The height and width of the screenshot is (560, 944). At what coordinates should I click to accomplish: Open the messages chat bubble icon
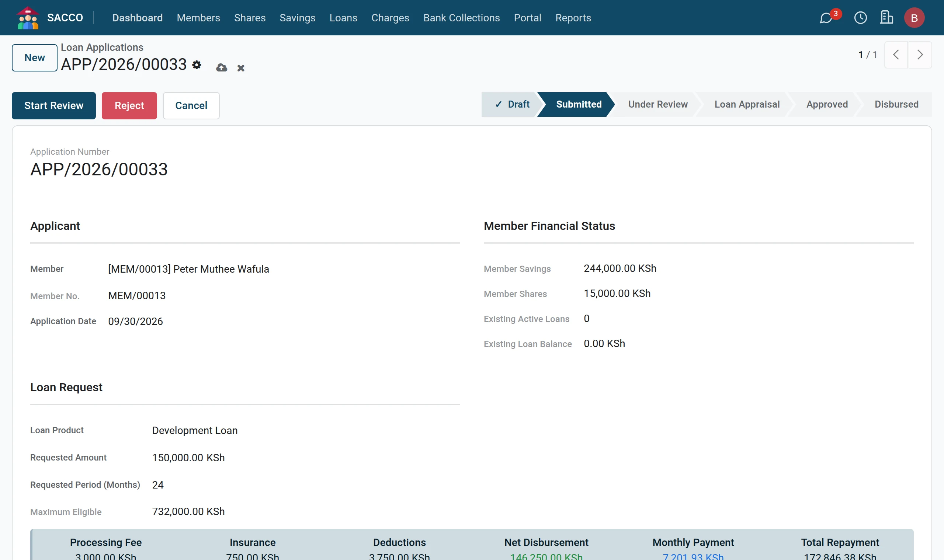pyautogui.click(x=826, y=18)
